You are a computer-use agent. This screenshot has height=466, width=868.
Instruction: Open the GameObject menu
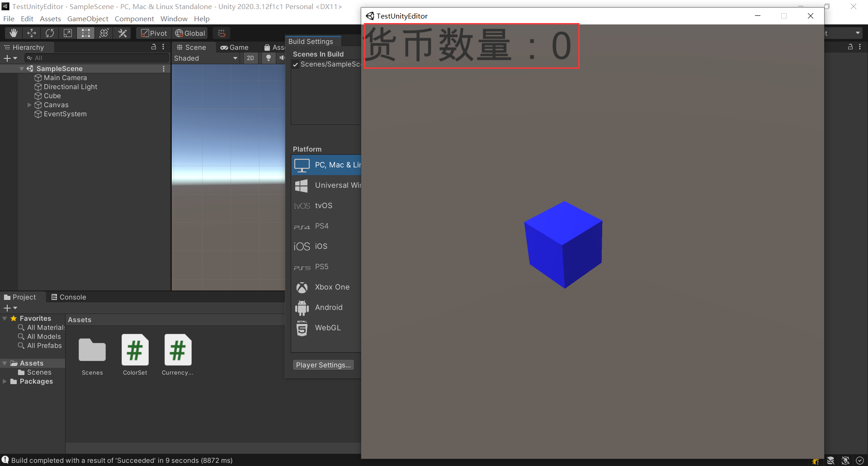[88, 19]
